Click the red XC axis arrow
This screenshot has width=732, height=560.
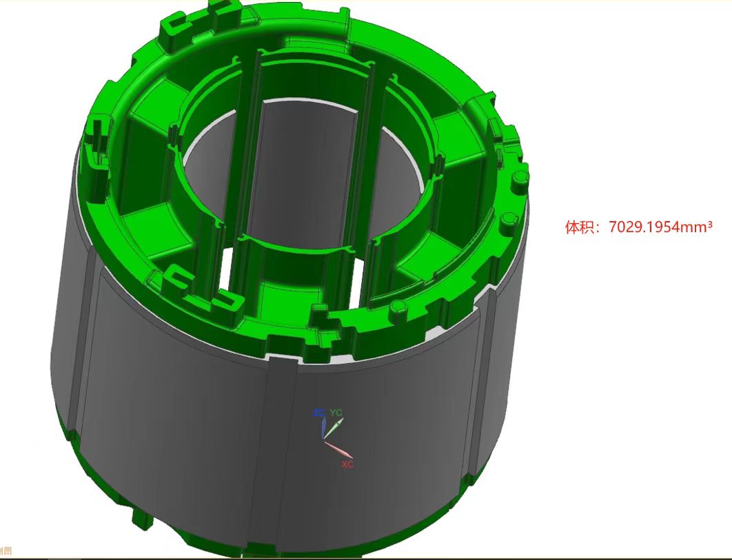click(339, 450)
